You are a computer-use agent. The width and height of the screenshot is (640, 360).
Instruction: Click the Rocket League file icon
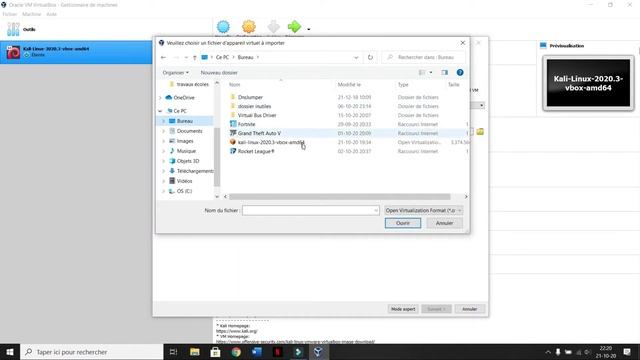(x=233, y=151)
